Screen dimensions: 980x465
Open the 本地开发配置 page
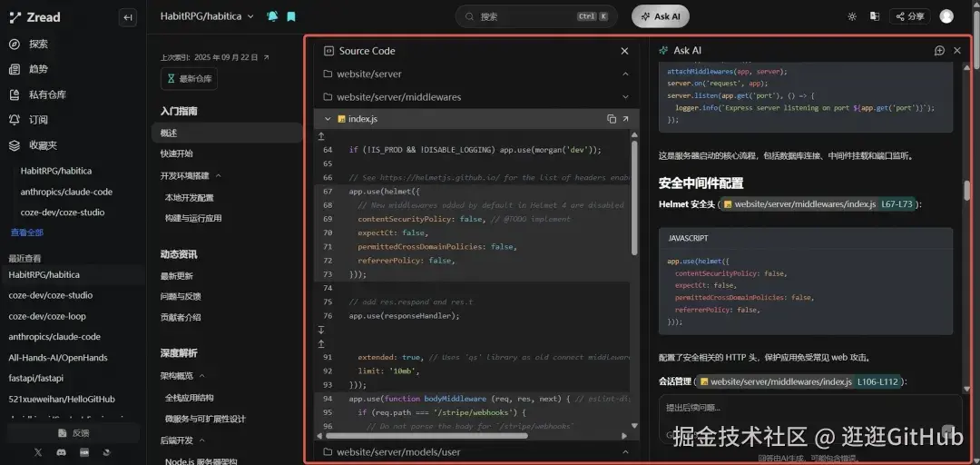(x=190, y=197)
